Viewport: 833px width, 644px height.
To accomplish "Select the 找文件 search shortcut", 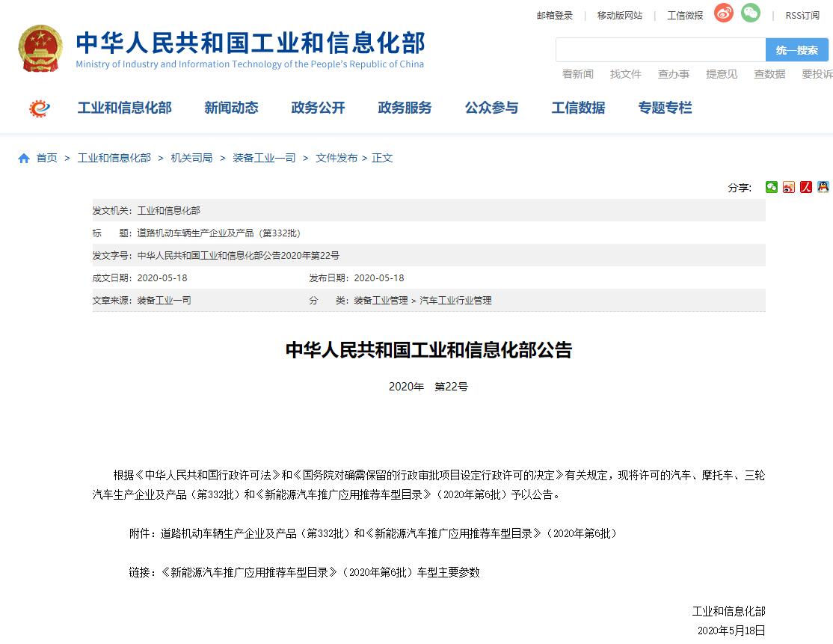I will coord(625,74).
